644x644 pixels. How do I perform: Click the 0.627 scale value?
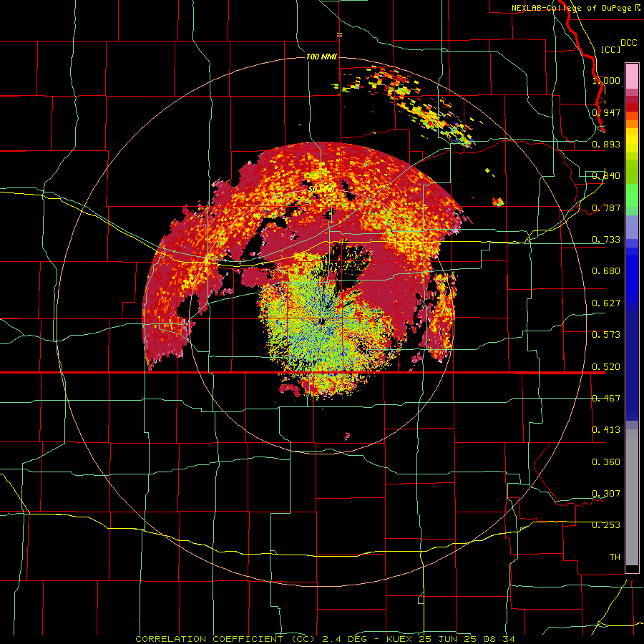pyautogui.click(x=606, y=303)
